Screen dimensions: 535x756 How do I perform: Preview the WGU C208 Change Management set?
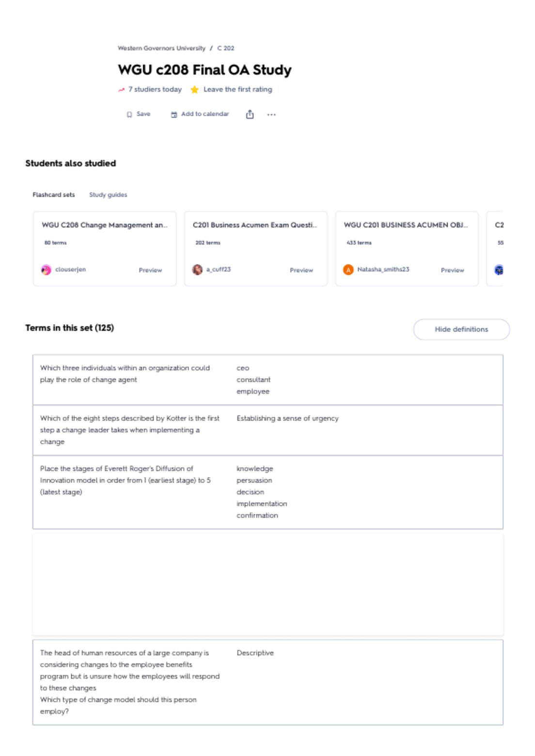click(150, 270)
